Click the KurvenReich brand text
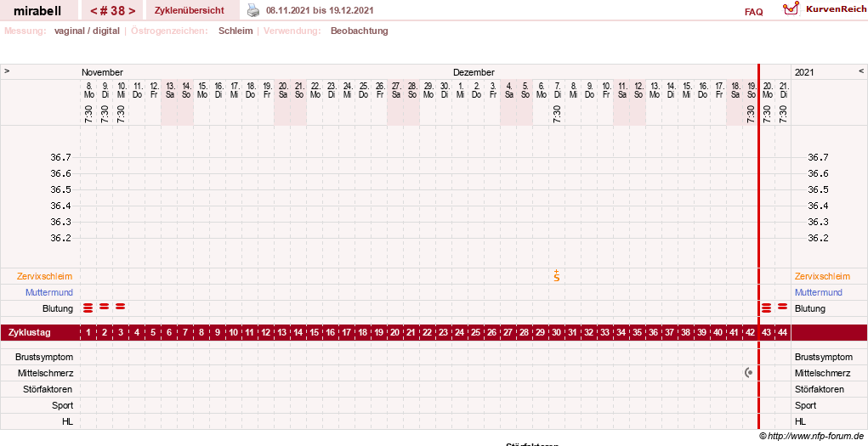868x446 pixels. (x=836, y=8)
